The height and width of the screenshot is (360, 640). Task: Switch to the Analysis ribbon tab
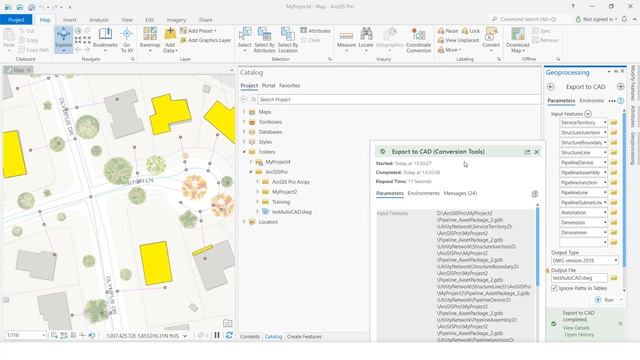click(x=98, y=20)
